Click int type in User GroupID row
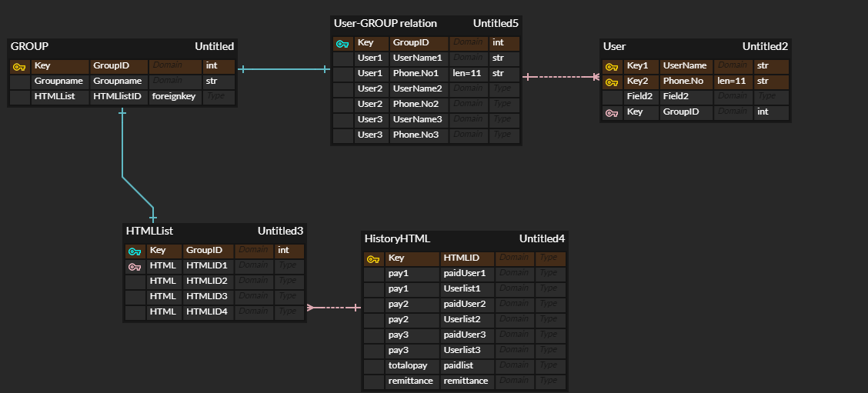This screenshot has height=393, width=868. pyautogui.click(x=772, y=112)
